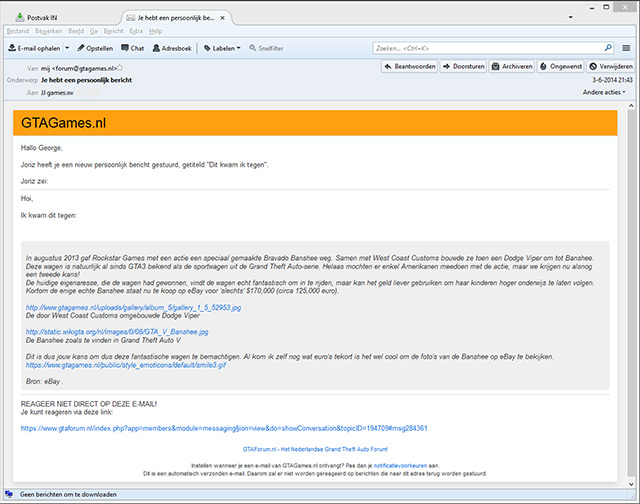Screen dimensions: 640x504
Task: Open the GTA_V_Banshee.jpg wikigta link
Action: (x=117, y=332)
